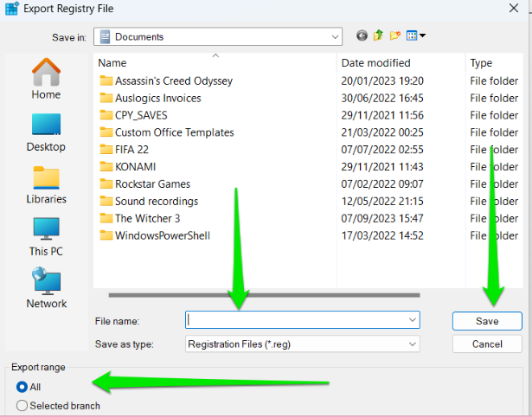Click the Registry Editor title bar icon
The image size is (532, 418).
click(12, 8)
